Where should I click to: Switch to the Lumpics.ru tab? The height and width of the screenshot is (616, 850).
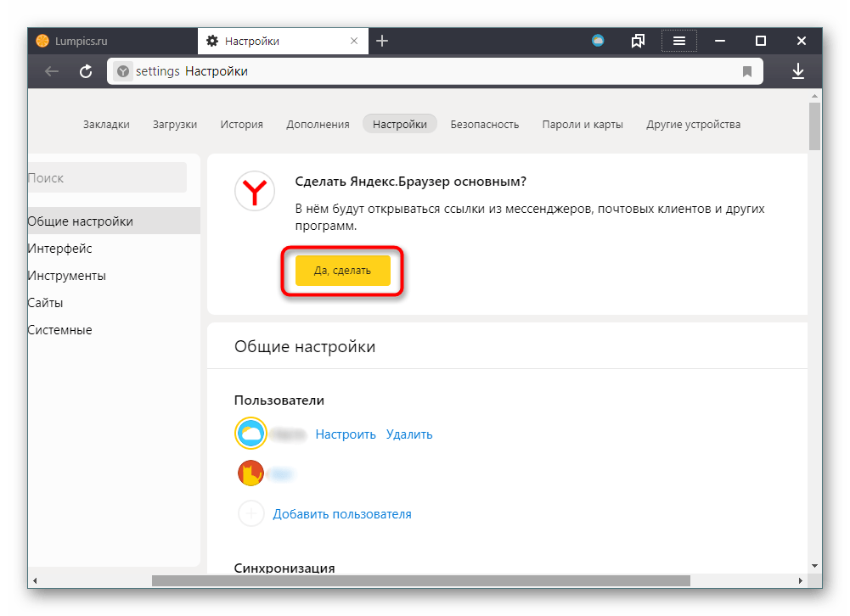[113, 42]
